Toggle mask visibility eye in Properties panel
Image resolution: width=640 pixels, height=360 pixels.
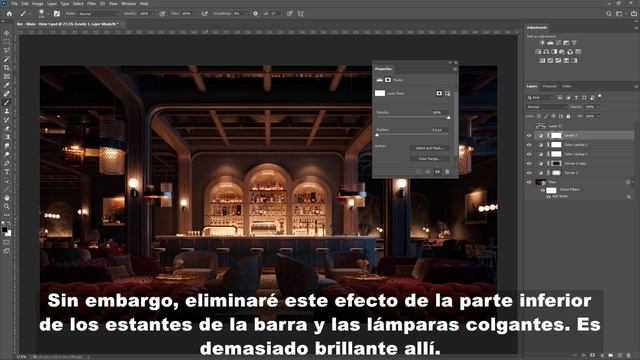tap(438, 172)
